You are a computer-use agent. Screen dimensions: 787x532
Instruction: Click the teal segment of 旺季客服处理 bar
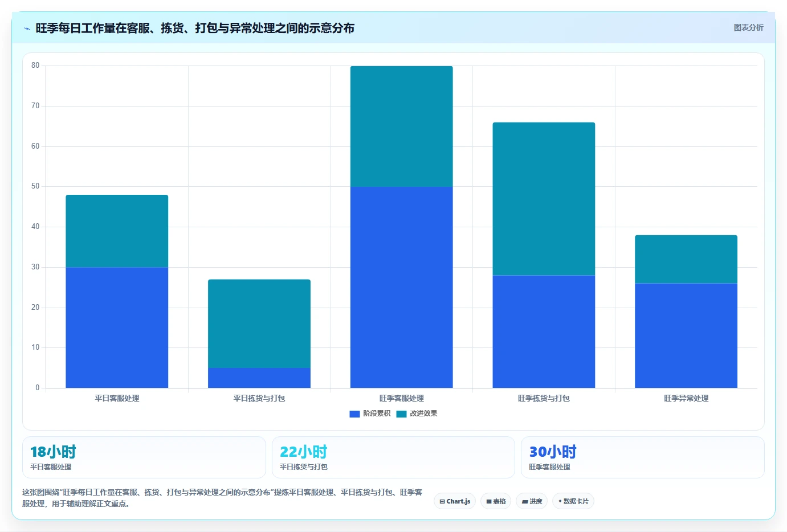(402, 126)
